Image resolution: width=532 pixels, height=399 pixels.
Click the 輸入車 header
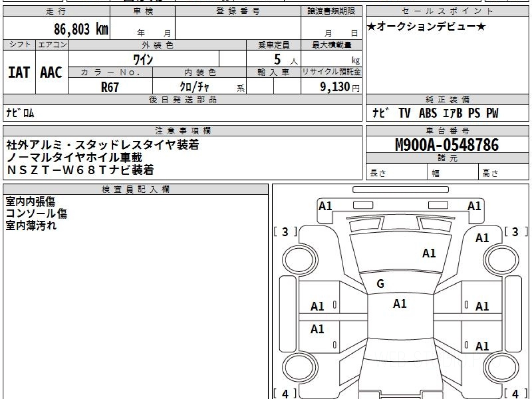pos(274,72)
